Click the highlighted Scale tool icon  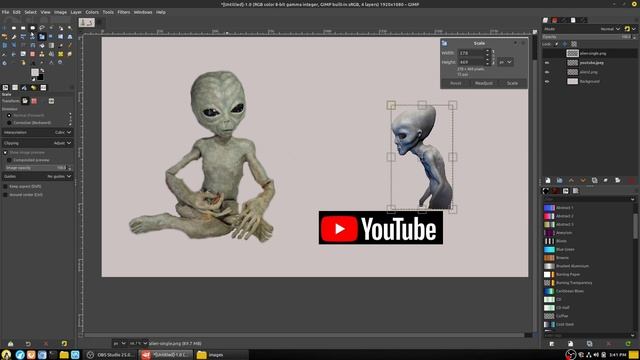42,37
